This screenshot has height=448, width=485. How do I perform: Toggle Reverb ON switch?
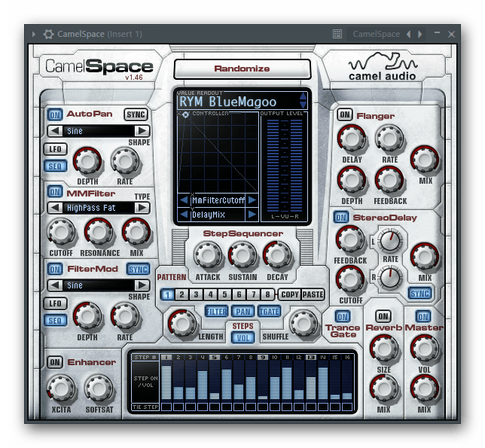coord(383,316)
